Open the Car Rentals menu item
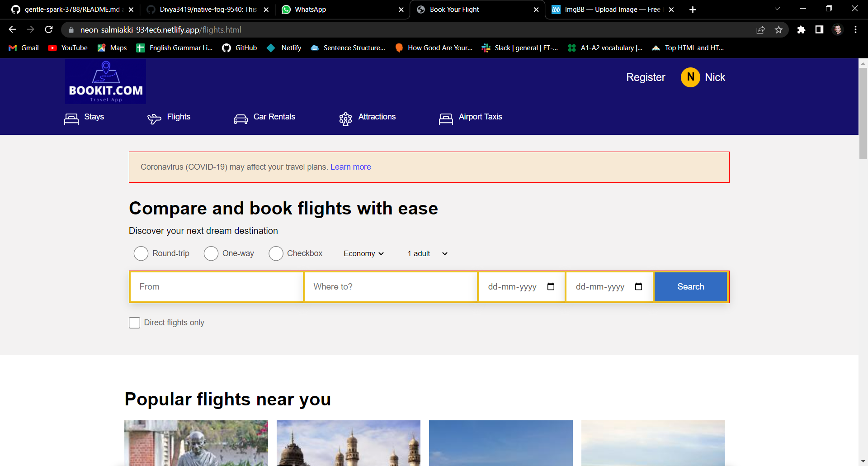This screenshot has height=466, width=868. point(274,117)
